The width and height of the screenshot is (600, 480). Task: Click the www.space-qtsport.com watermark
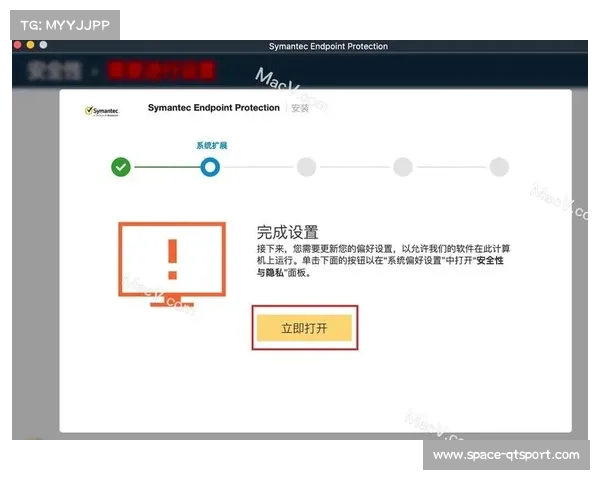pyautogui.click(x=505, y=455)
